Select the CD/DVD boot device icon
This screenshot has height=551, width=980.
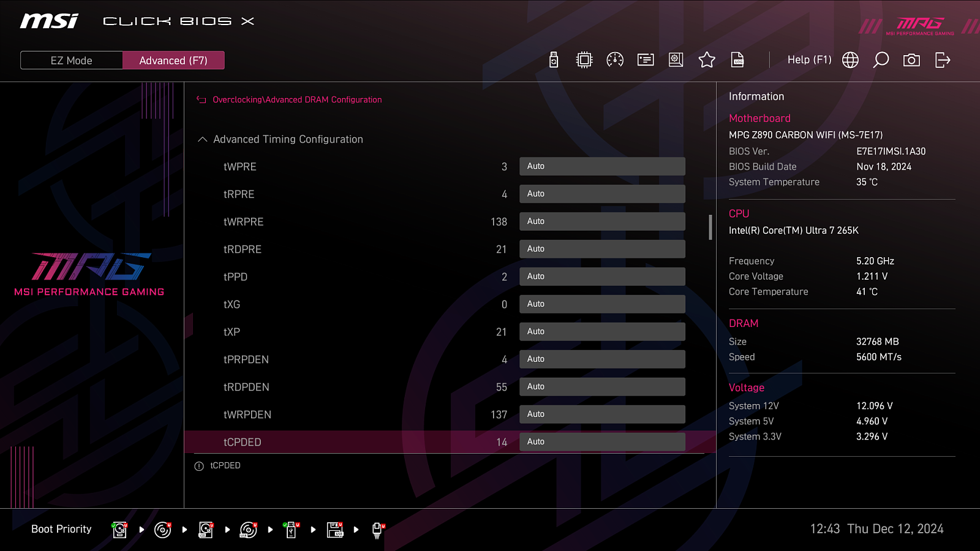point(163,530)
